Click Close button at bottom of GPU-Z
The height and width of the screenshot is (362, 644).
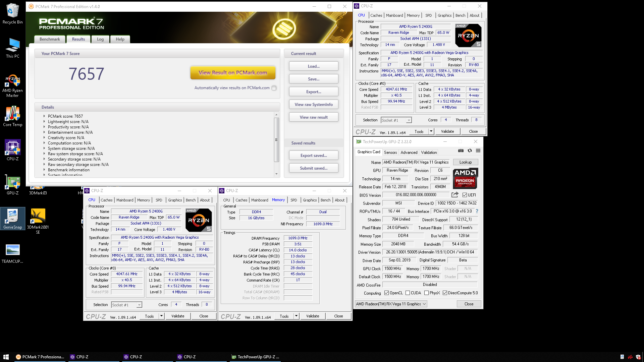[469, 304]
